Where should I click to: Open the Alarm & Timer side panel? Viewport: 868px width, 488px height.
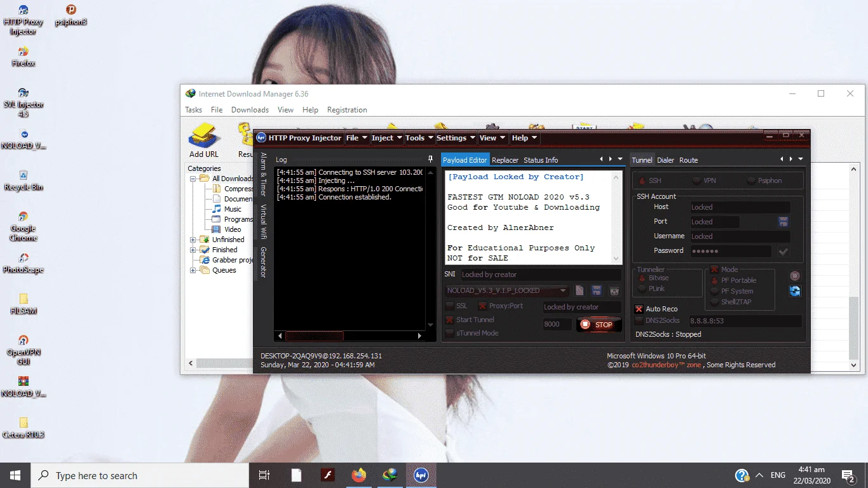pyautogui.click(x=263, y=174)
